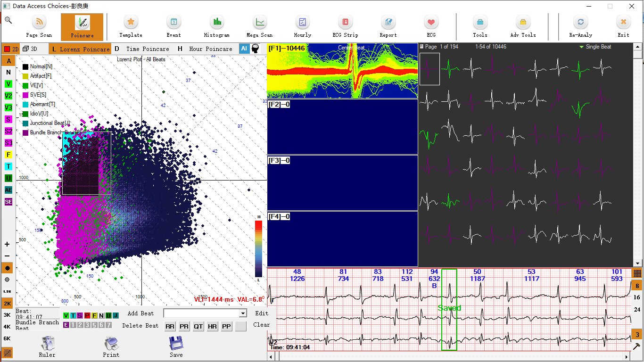Print the Poincare plot
This screenshot has height=362, width=644.
(x=111, y=346)
